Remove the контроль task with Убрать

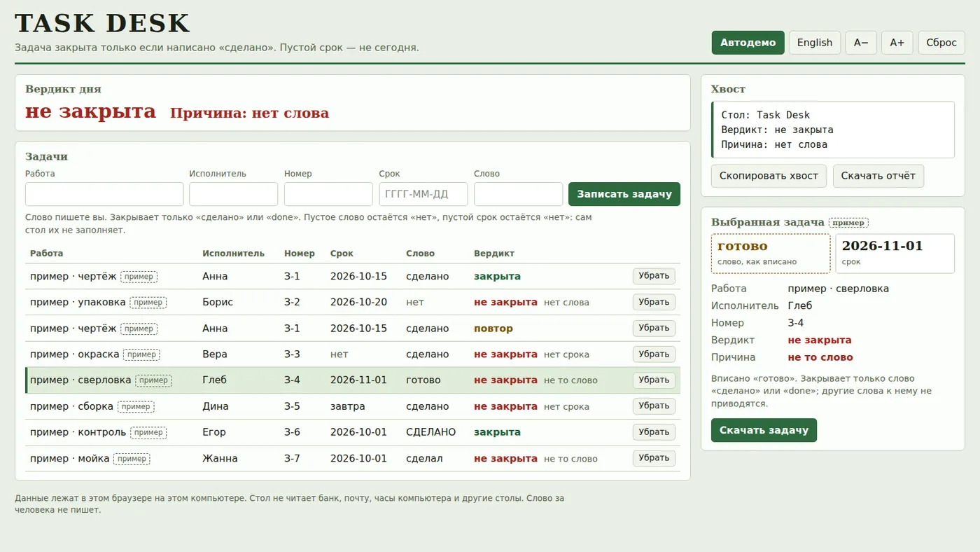point(654,432)
